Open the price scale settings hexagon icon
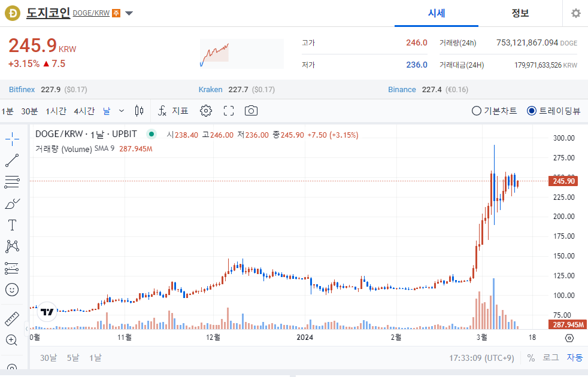588x377 pixels. [569, 338]
